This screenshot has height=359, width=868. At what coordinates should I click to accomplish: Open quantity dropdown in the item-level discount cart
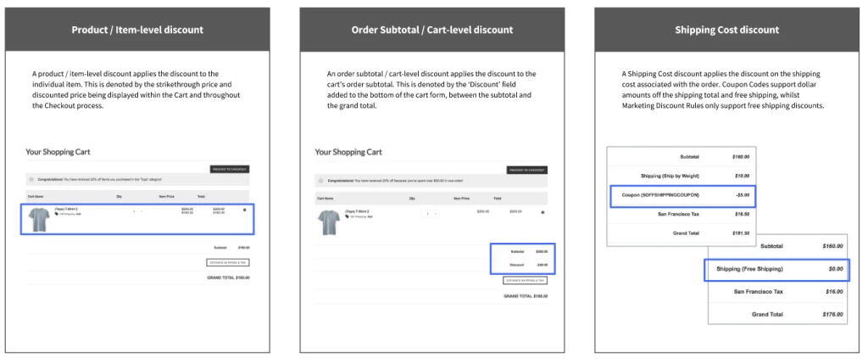coord(138,211)
